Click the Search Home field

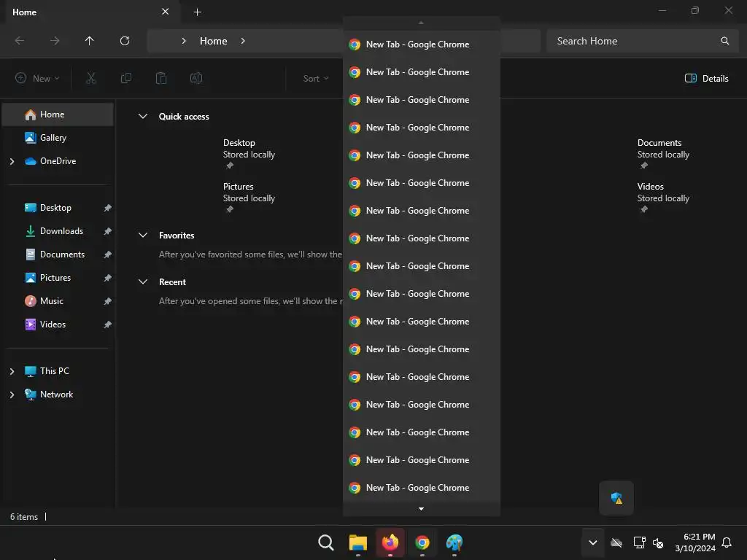[x=640, y=41]
